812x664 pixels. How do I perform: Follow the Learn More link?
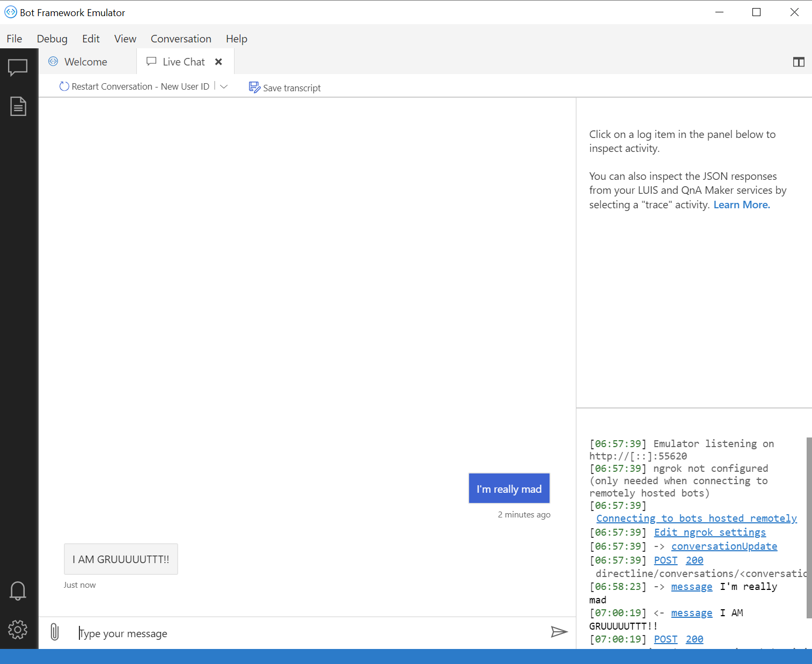pos(742,205)
